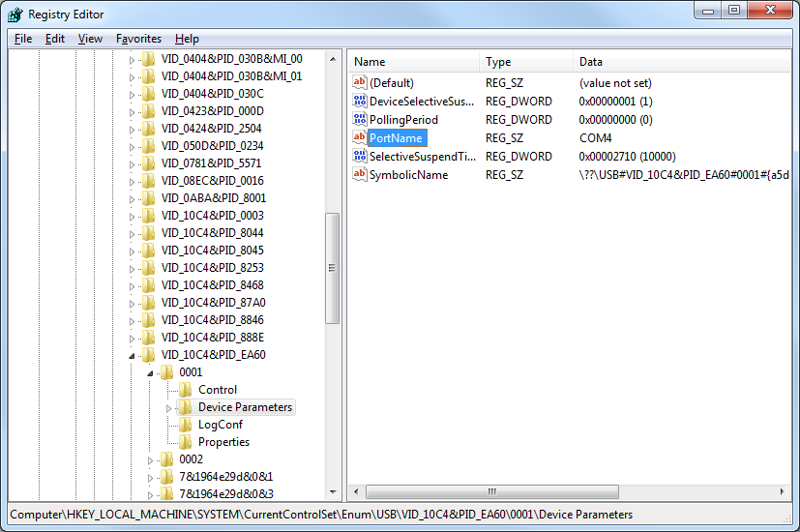
Task: Click the LogConf key folder icon
Action: pyautogui.click(x=186, y=425)
